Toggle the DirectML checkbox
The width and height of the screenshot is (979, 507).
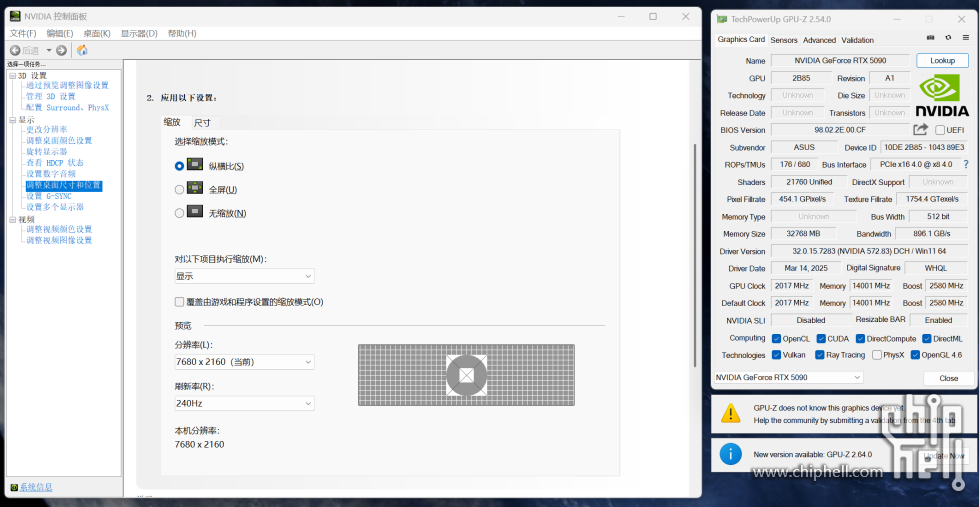pos(926,338)
